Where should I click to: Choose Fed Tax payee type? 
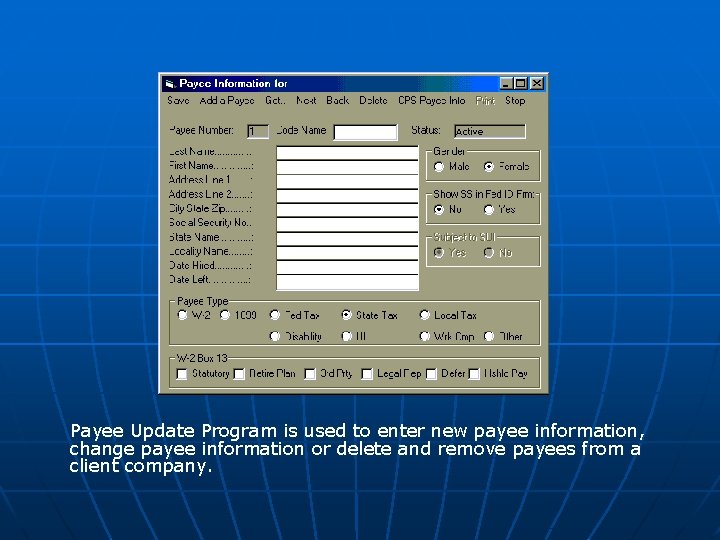pyautogui.click(x=275, y=315)
